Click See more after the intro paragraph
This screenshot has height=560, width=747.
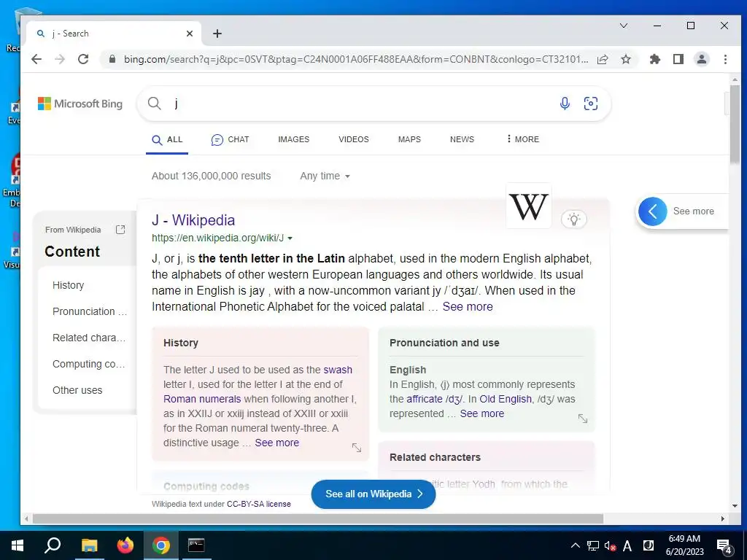[468, 307]
